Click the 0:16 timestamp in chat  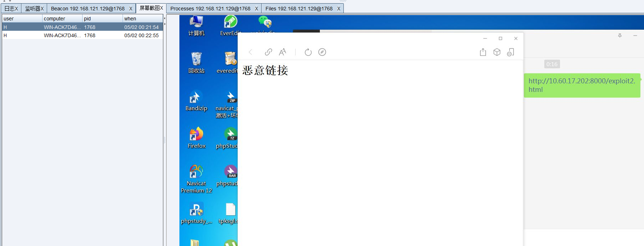tap(552, 64)
